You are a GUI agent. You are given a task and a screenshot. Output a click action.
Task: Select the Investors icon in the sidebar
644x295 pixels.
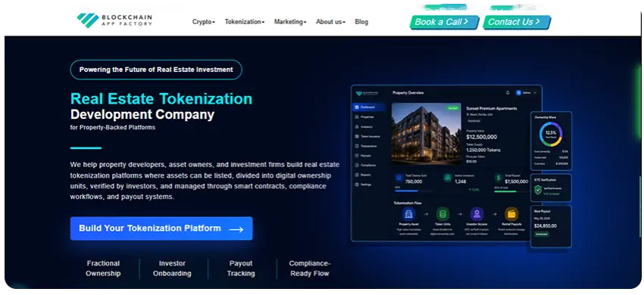pyautogui.click(x=357, y=127)
